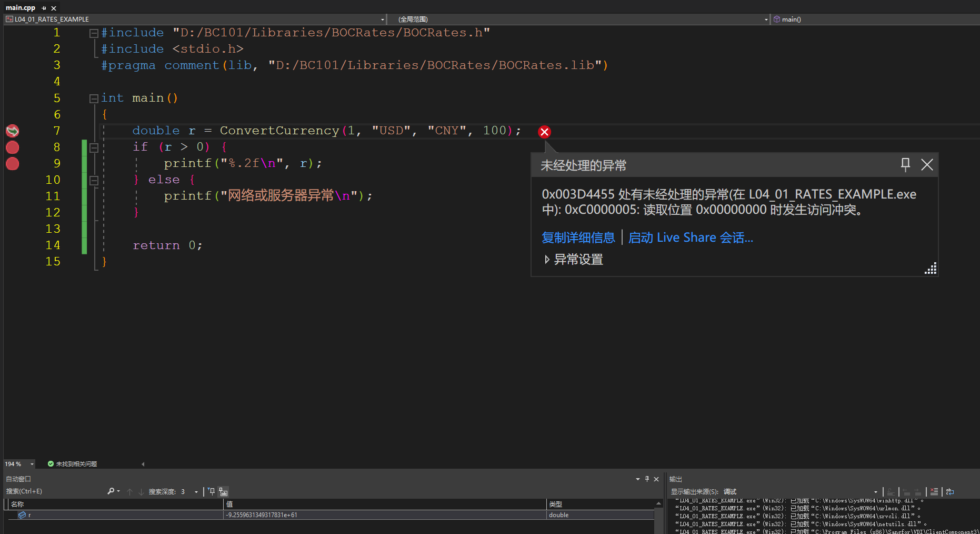Click the 搜索(Ctrl+E) field in 自动窗口
The image size is (980, 534).
coord(55,491)
